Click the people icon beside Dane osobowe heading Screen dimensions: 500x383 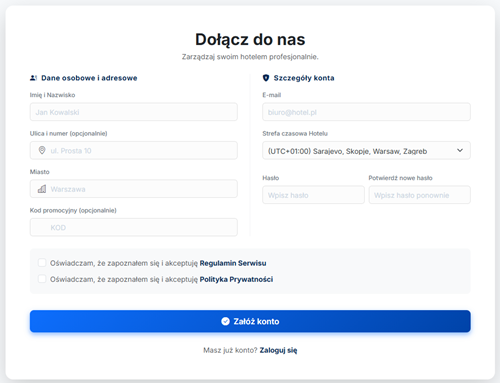(x=33, y=78)
